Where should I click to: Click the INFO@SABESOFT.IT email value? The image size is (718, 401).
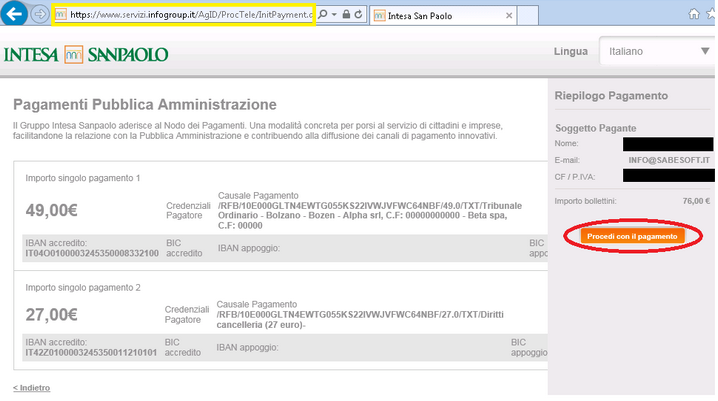coord(669,160)
